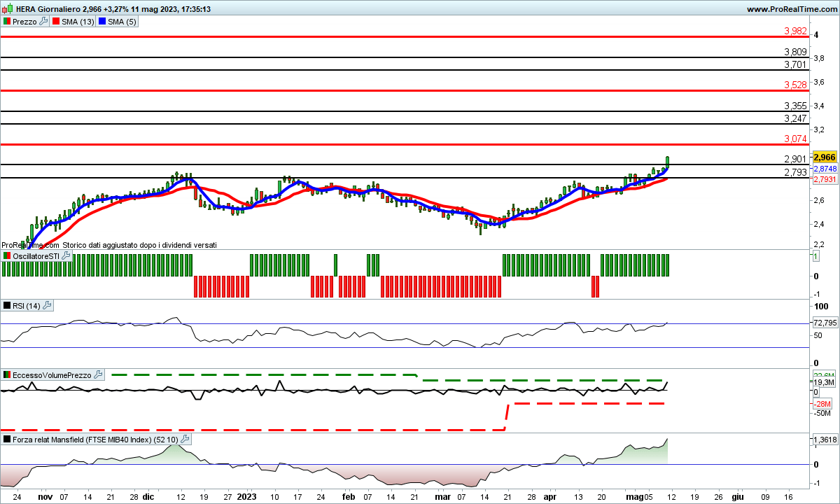Open Forza relat Mansfield wrench settings
Screen dimensions: 840x504
(x=185, y=439)
